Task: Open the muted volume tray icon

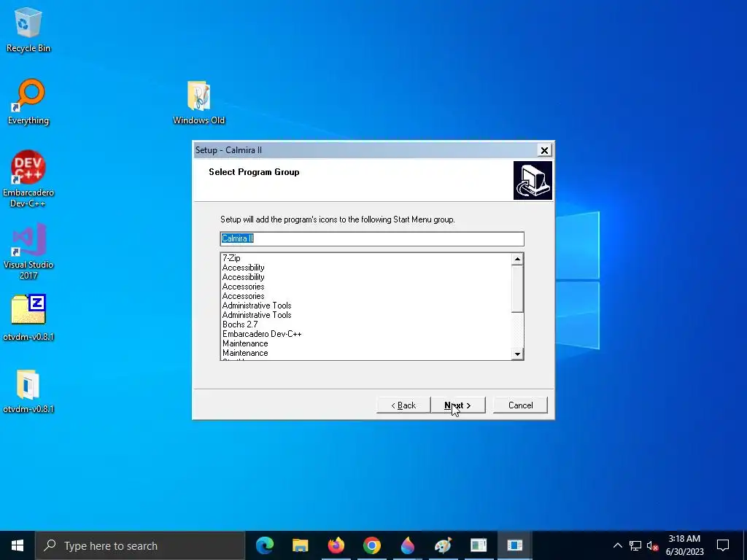Action: (x=652, y=545)
